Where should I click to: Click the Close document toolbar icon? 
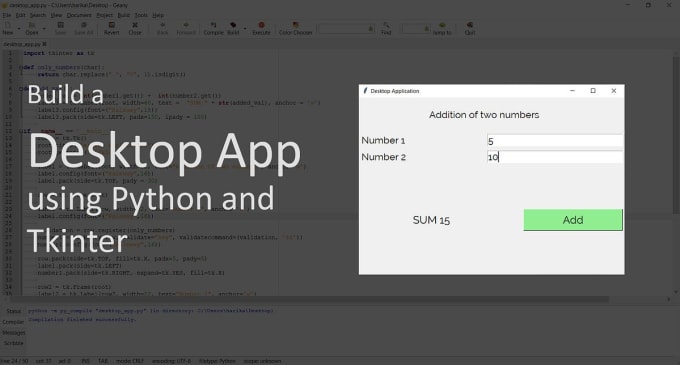pos(135,25)
